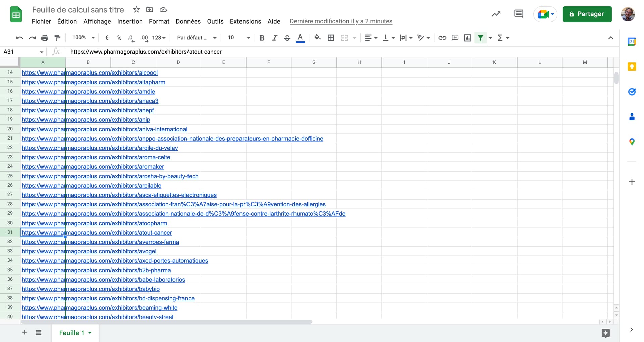Open horizontal align dropdown

point(371,38)
